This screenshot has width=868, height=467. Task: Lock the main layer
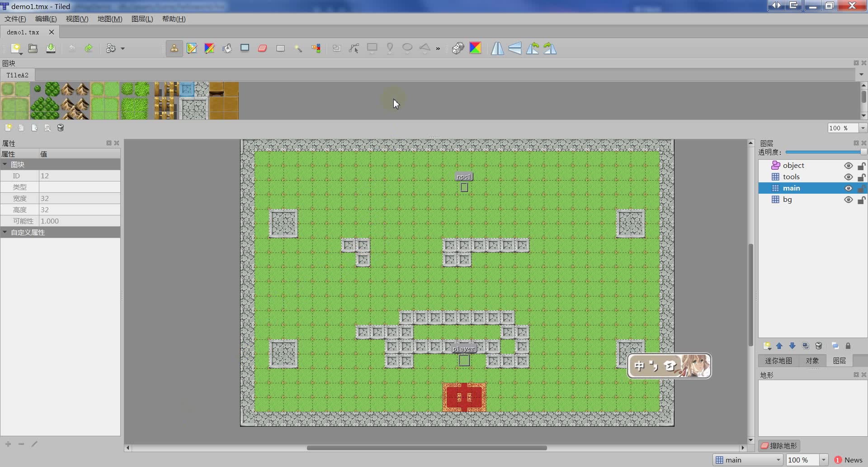coord(862,188)
